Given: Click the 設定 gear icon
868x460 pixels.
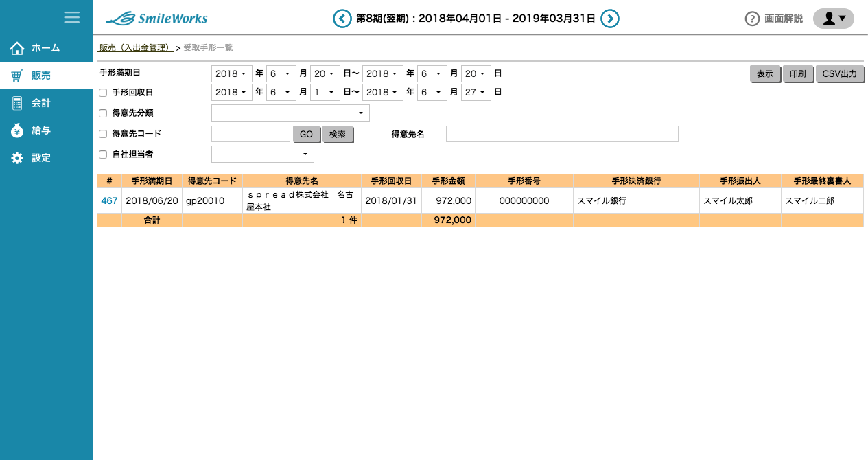Looking at the screenshot, I should coord(17,158).
